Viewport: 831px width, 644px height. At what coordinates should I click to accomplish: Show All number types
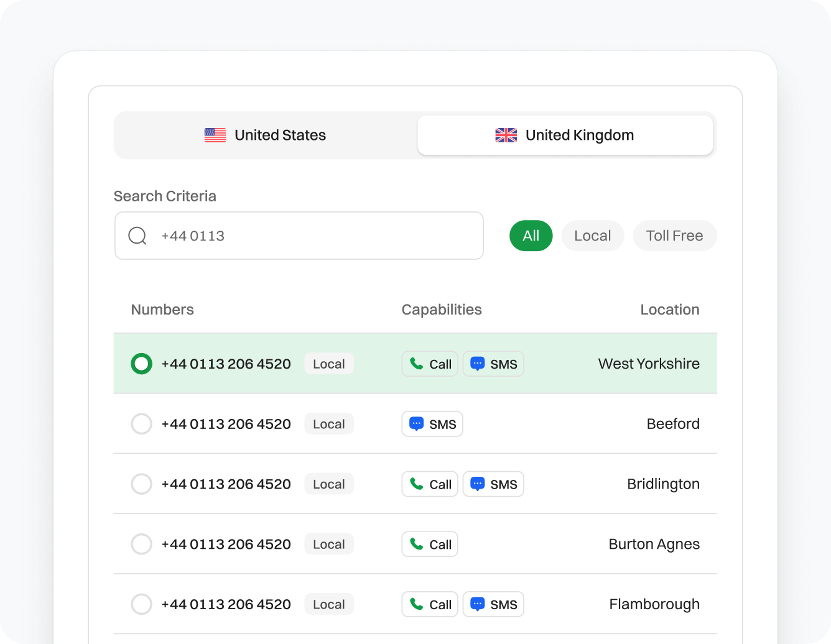point(531,236)
